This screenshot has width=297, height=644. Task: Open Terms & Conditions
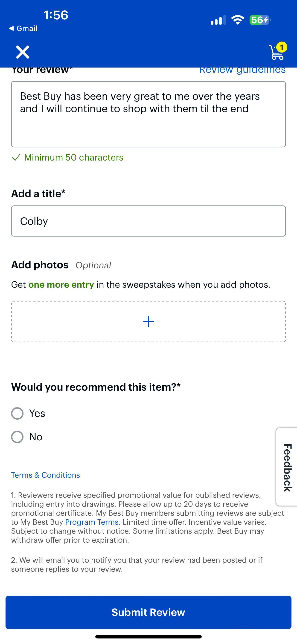(45, 475)
